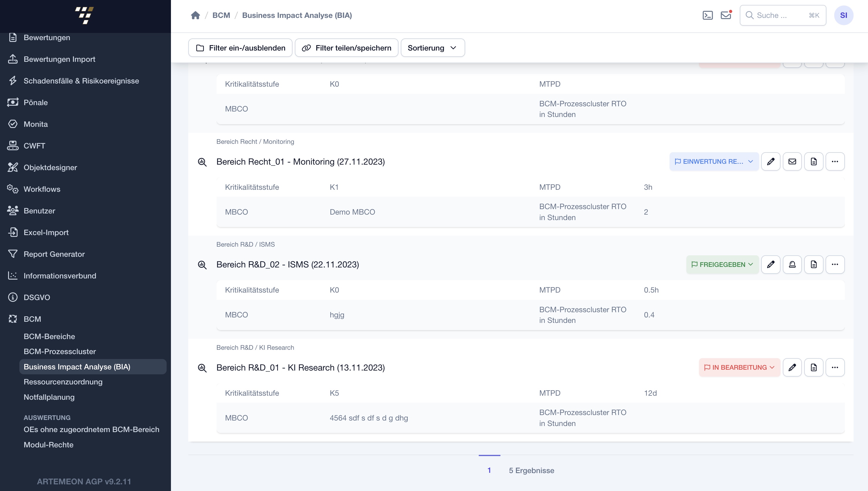Click the envelope icon for Bereich Recht_01 - Monitoring
Screen dimensions: 868x491
(x=792, y=161)
